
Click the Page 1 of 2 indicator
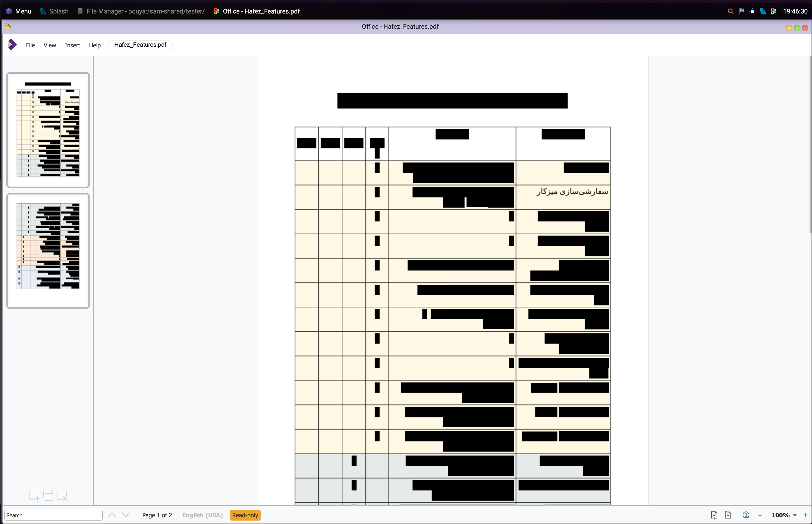(x=157, y=515)
